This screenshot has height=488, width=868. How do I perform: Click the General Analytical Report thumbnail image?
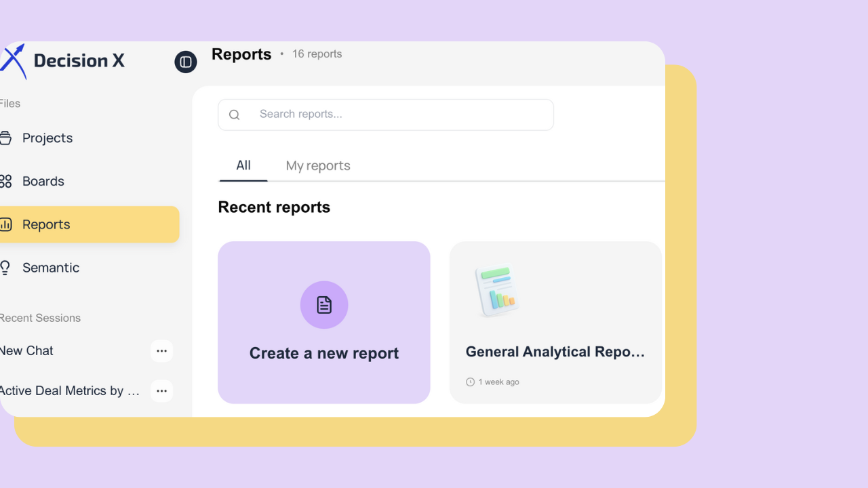click(497, 290)
